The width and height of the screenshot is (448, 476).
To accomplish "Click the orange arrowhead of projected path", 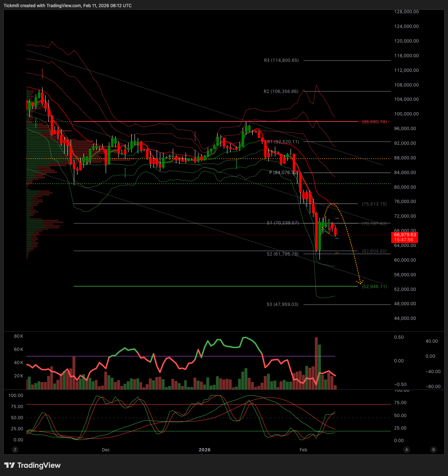I will (360, 282).
